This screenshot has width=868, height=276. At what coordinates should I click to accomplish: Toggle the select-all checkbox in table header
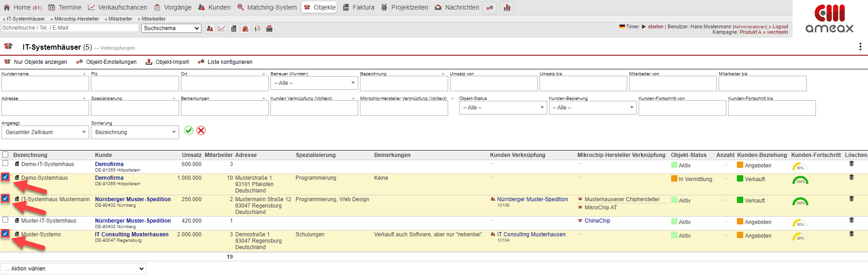(x=5, y=155)
